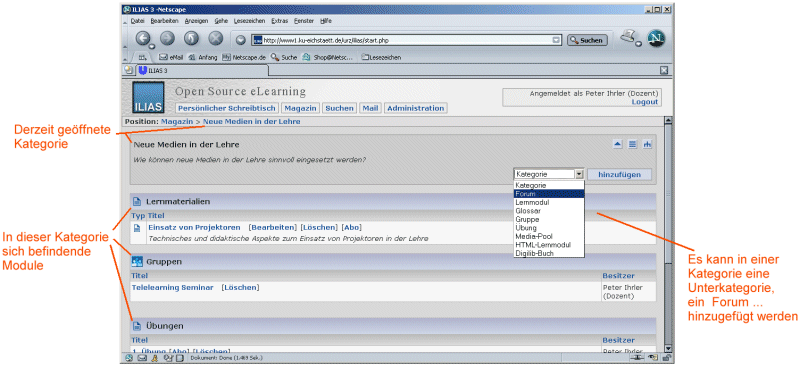Open the ILIAS Suchen navigation button
Viewport: 800px width, 367px height.
pyautogui.click(x=339, y=108)
